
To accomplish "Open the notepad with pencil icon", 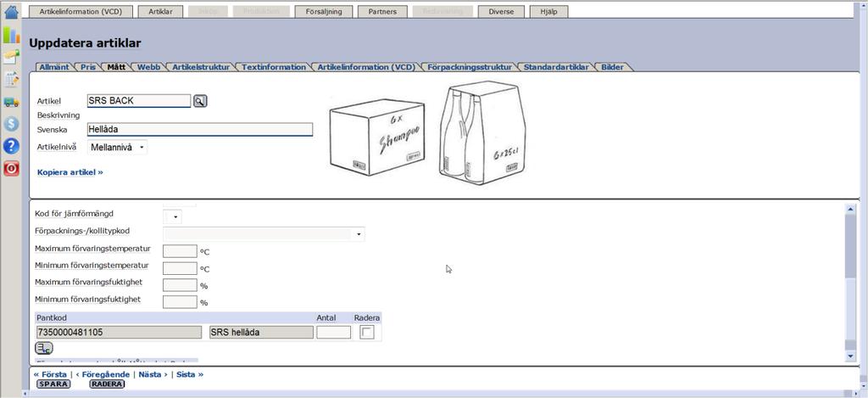I will (x=11, y=79).
